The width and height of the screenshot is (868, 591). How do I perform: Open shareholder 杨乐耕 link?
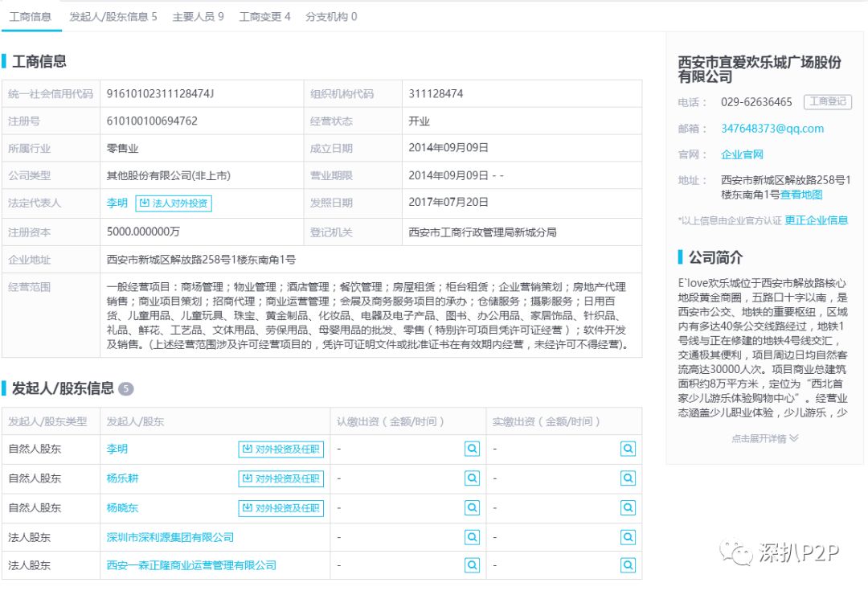pyautogui.click(x=122, y=478)
